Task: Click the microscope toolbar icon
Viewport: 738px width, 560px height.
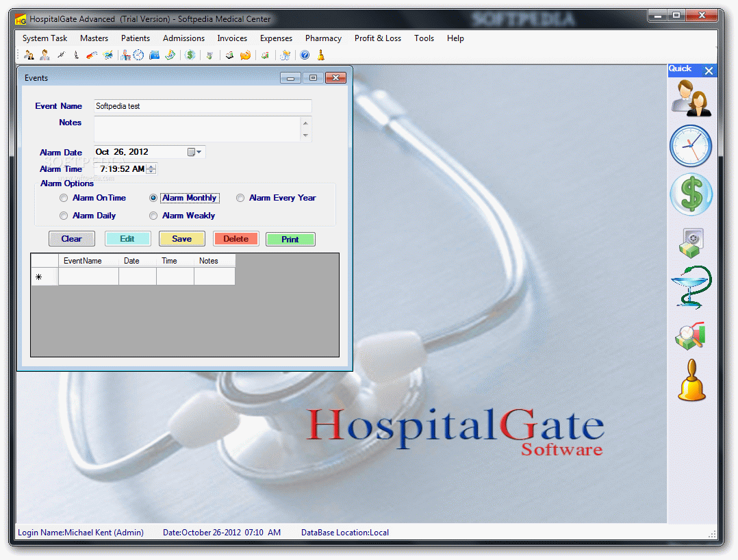Action: point(76,55)
